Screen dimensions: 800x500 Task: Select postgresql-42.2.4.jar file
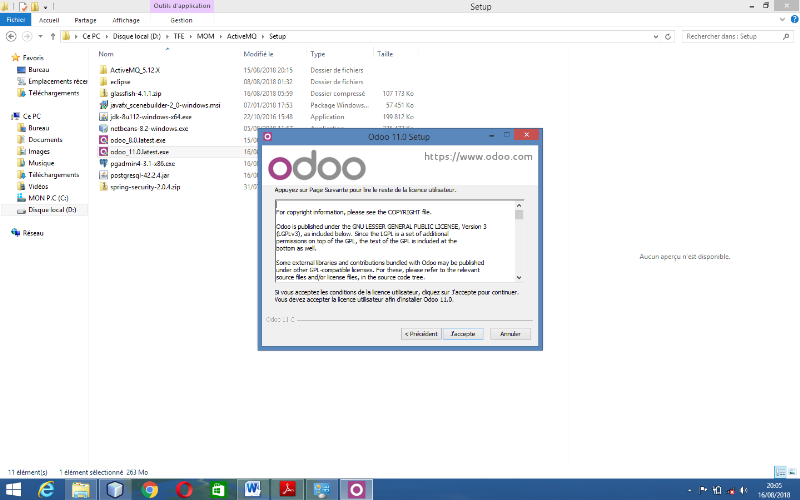click(x=139, y=175)
